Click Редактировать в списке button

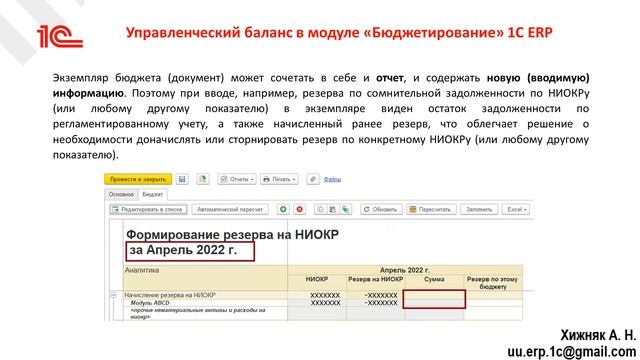pyautogui.click(x=148, y=209)
